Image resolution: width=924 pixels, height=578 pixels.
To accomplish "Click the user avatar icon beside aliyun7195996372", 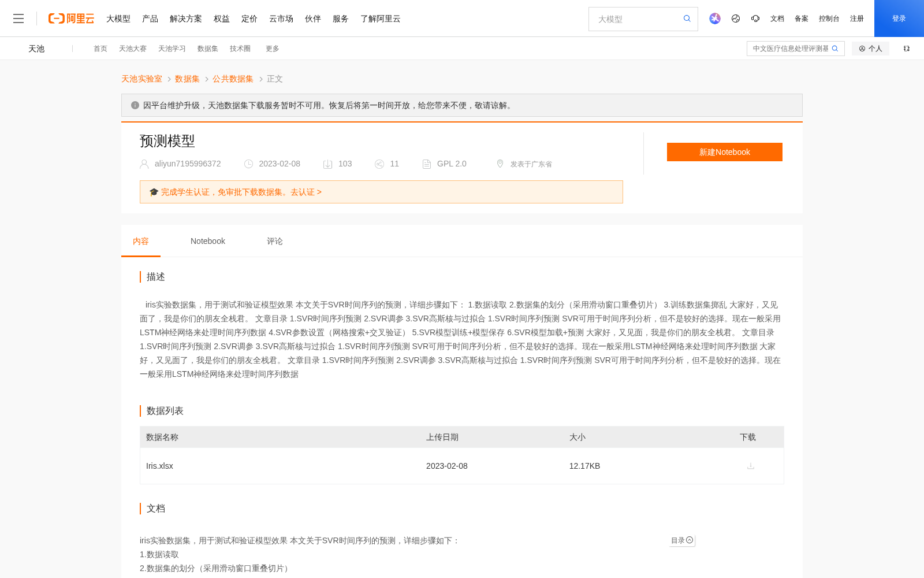I will click(144, 164).
